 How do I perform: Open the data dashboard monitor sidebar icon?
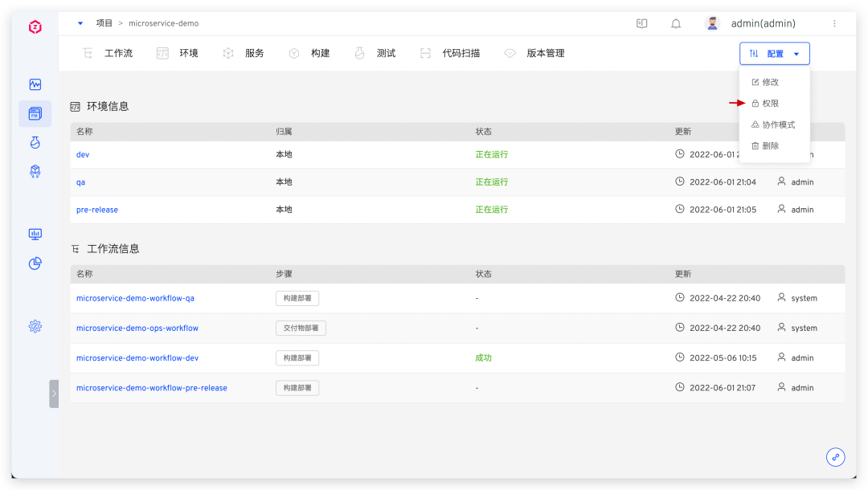35,234
